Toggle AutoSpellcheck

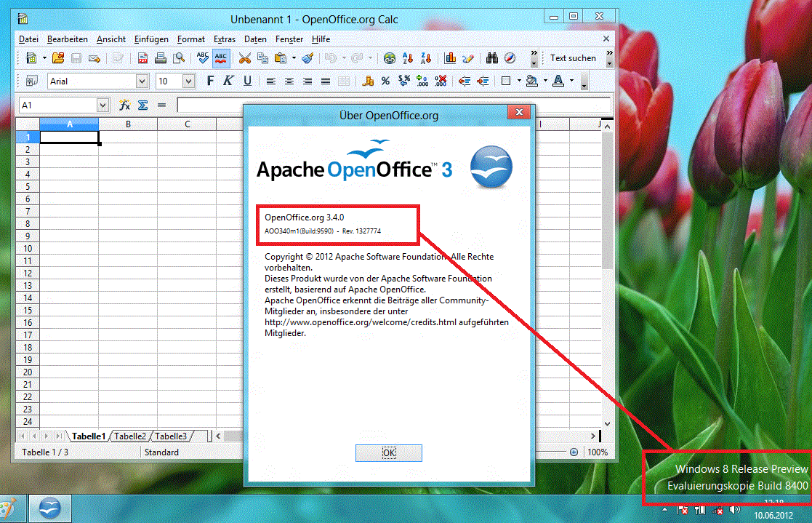[221, 58]
